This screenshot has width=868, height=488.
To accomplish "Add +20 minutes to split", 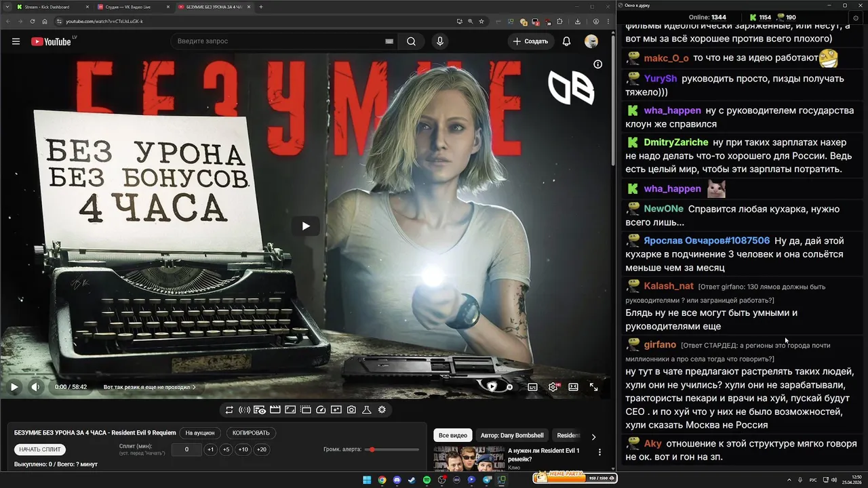I will point(261,449).
